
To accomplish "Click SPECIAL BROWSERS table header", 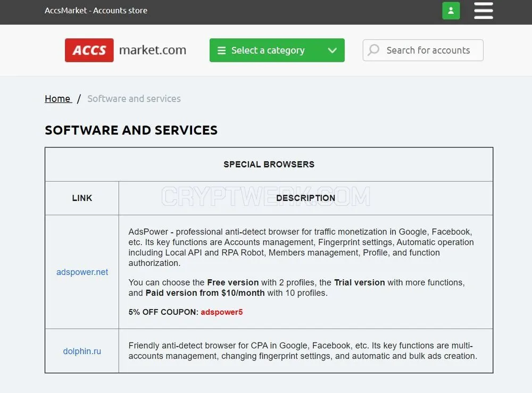I will tap(269, 164).
